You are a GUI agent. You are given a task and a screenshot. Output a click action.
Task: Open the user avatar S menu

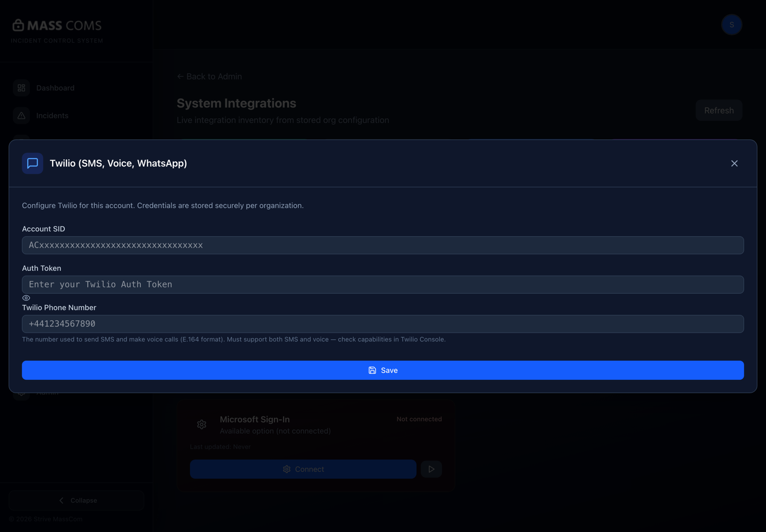[x=731, y=24]
